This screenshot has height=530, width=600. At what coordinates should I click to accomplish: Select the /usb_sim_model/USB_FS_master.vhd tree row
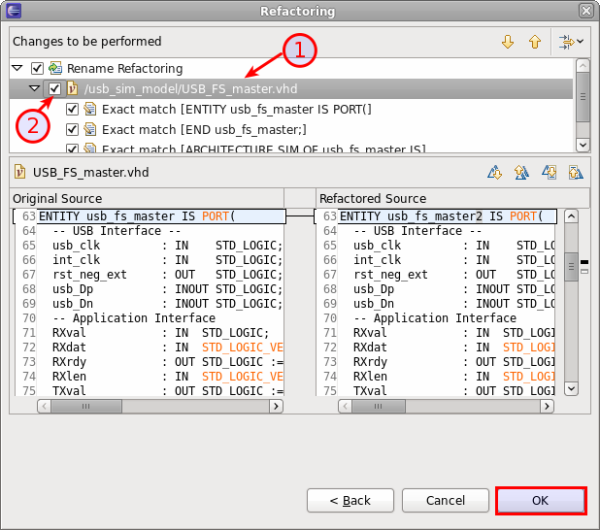coord(291,89)
